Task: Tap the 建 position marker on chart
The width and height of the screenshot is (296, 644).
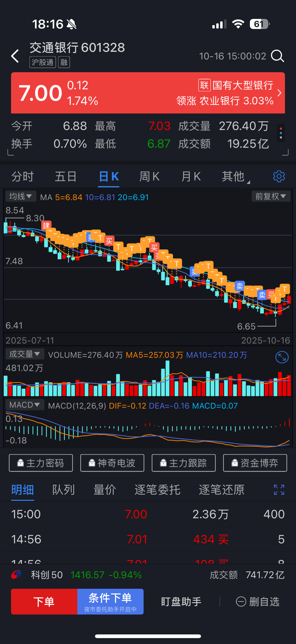Action: 46,225
